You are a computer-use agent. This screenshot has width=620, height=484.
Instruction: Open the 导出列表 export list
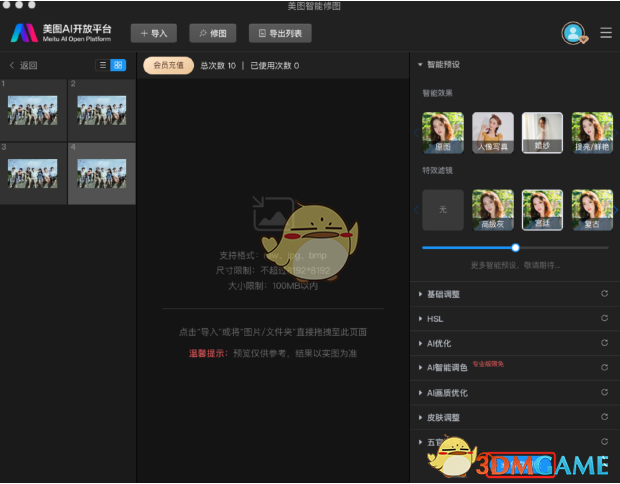(x=280, y=33)
